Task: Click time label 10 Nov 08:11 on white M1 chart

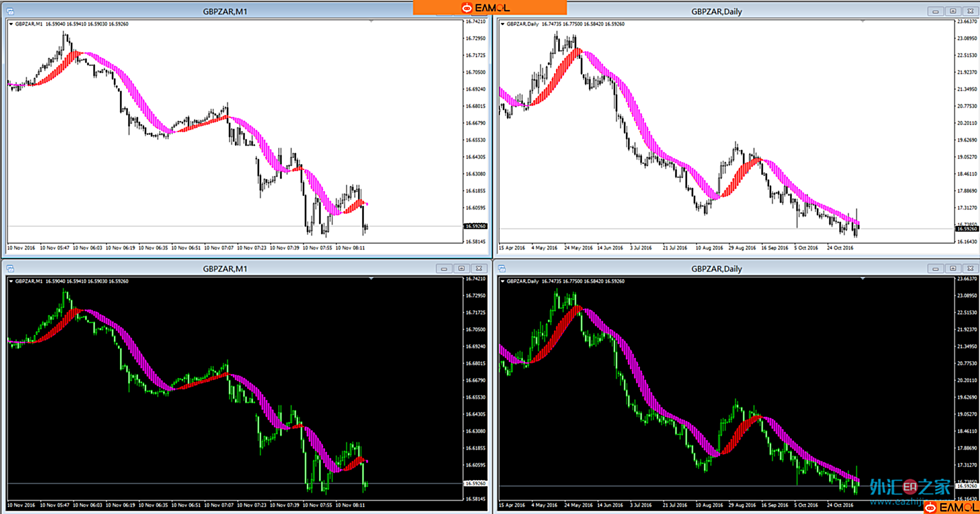Action: click(x=350, y=248)
